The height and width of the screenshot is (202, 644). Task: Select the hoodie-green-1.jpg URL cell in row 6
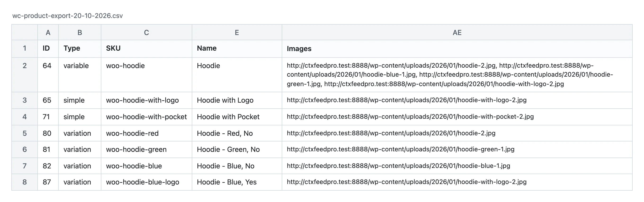[x=457, y=149]
